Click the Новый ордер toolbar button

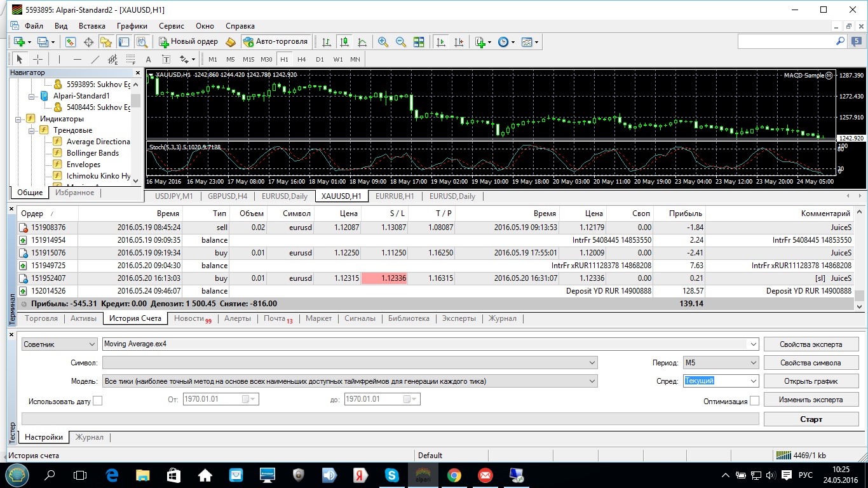point(189,42)
